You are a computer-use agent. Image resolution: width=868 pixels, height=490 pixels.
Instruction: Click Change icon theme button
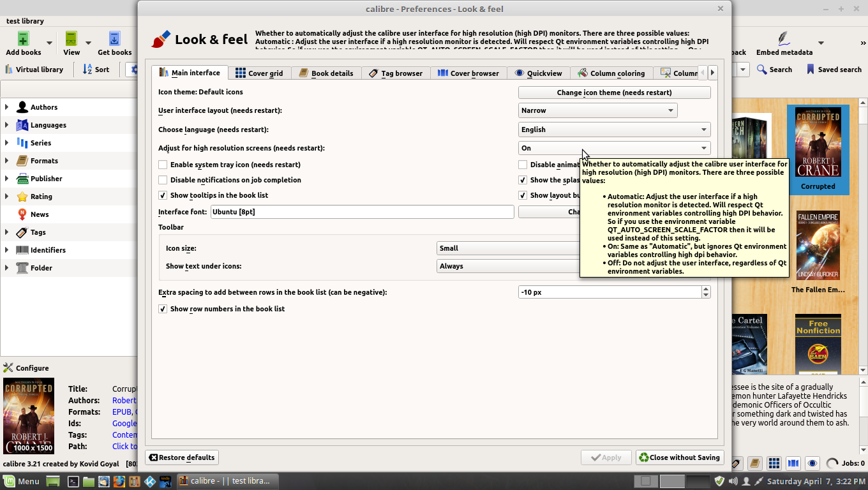(x=614, y=93)
